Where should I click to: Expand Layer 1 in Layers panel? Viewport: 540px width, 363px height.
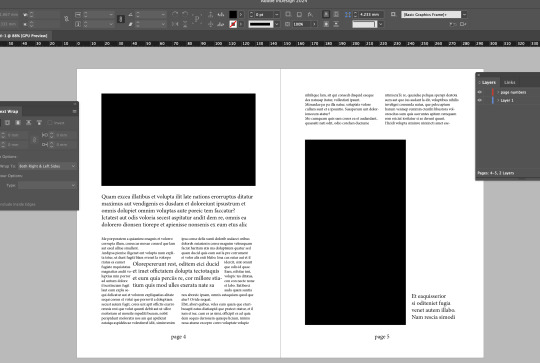point(498,100)
